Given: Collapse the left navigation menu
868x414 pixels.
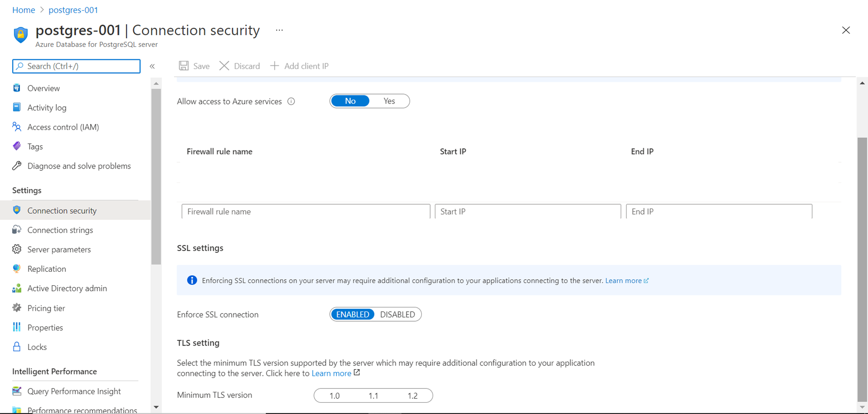Looking at the screenshot, I should pyautogui.click(x=152, y=66).
